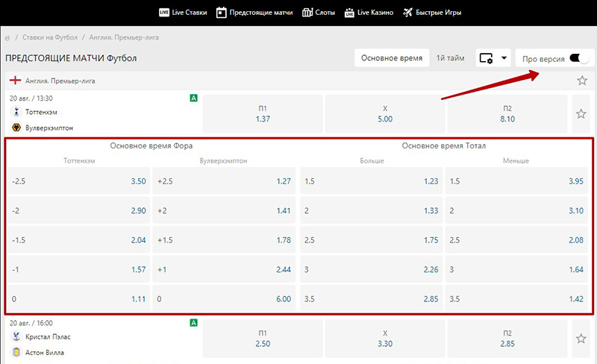The width and height of the screenshot is (597, 364).
Task: Select Вулверхэмптон handicap 0 at 6.00
Action: 224,299
